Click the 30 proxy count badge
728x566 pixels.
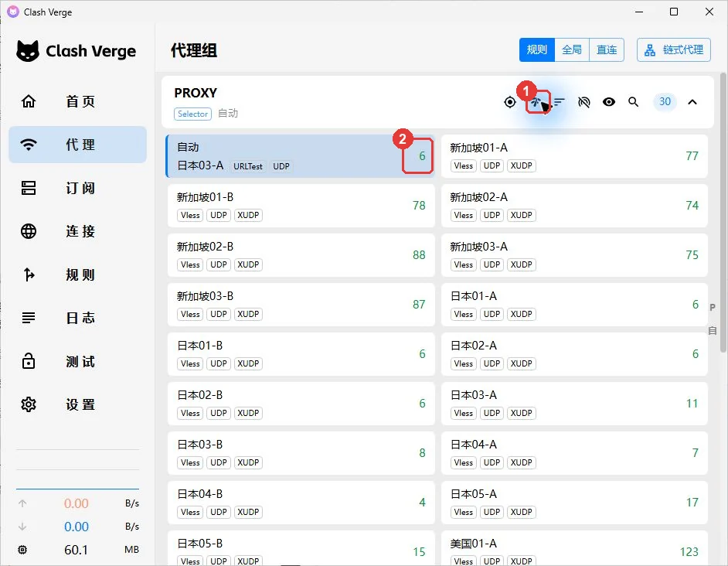point(665,102)
